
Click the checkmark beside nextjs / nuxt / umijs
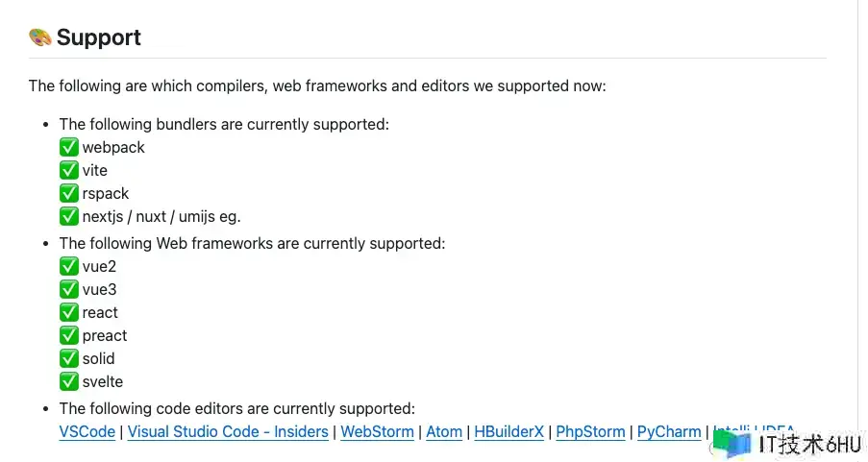click(x=68, y=216)
